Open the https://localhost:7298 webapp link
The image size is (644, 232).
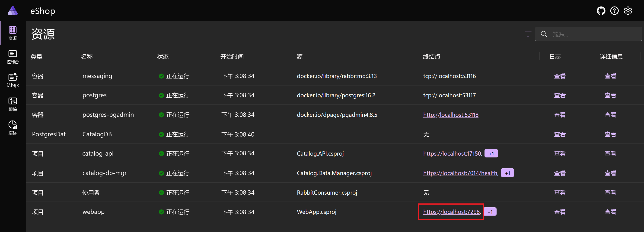click(452, 212)
